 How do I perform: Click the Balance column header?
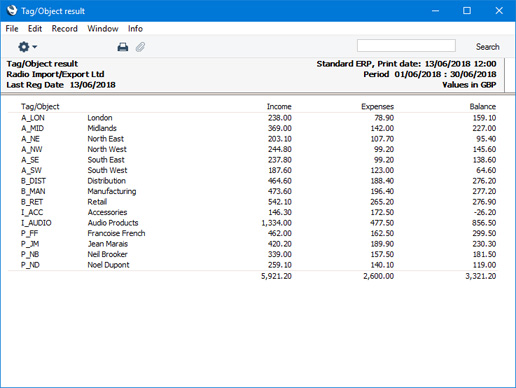click(x=483, y=107)
